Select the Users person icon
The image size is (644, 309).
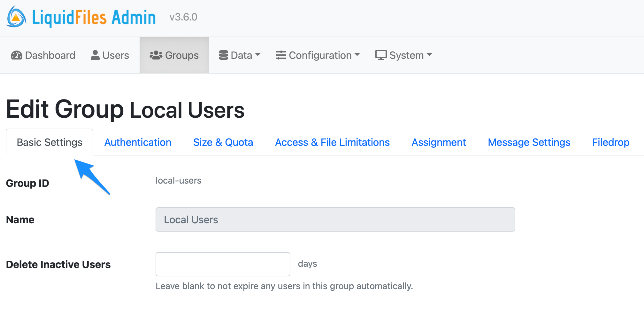click(x=95, y=54)
